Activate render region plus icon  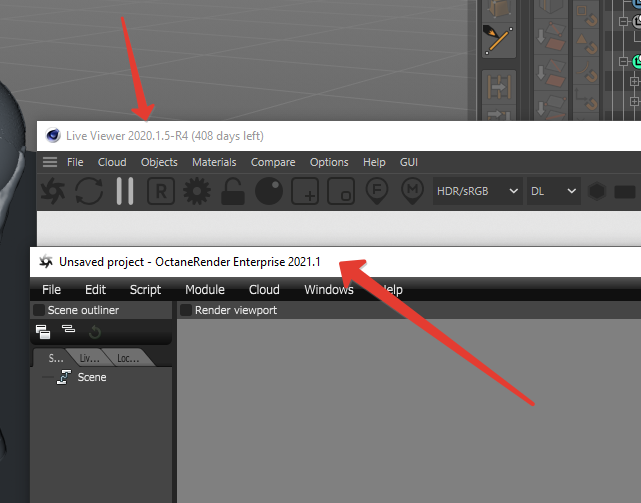[x=305, y=191]
